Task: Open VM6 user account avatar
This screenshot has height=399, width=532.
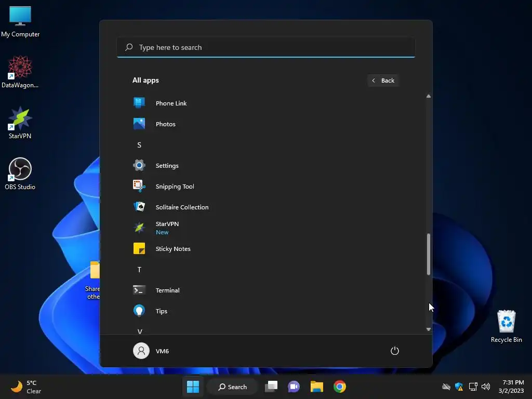Action: [x=141, y=351]
